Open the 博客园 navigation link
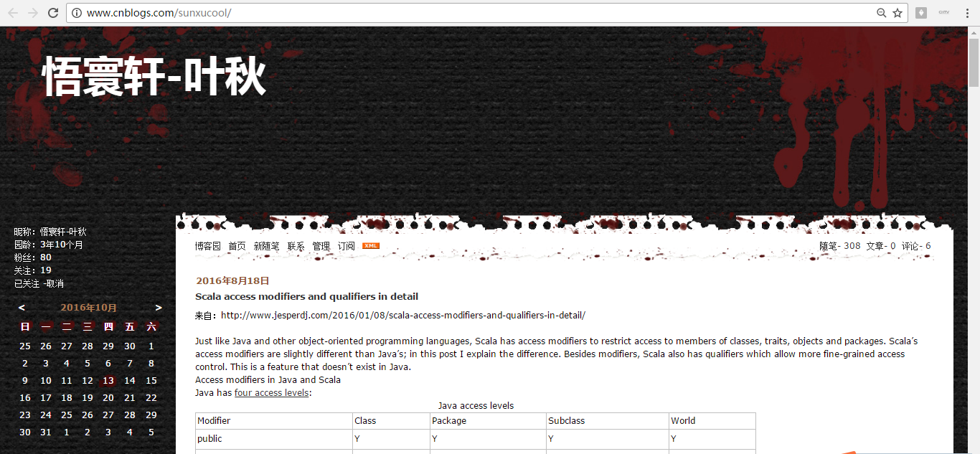980x454 pixels. coord(208,246)
